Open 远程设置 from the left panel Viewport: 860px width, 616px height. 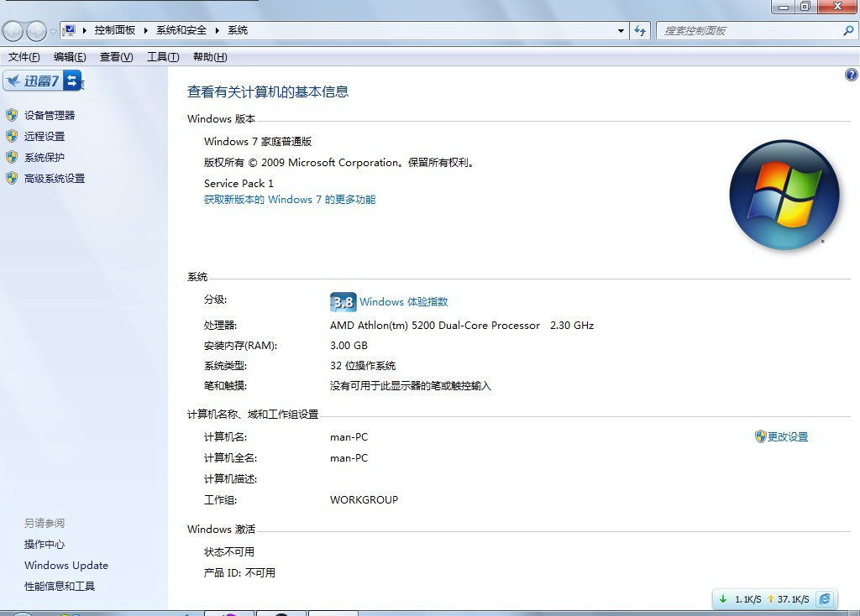point(45,136)
